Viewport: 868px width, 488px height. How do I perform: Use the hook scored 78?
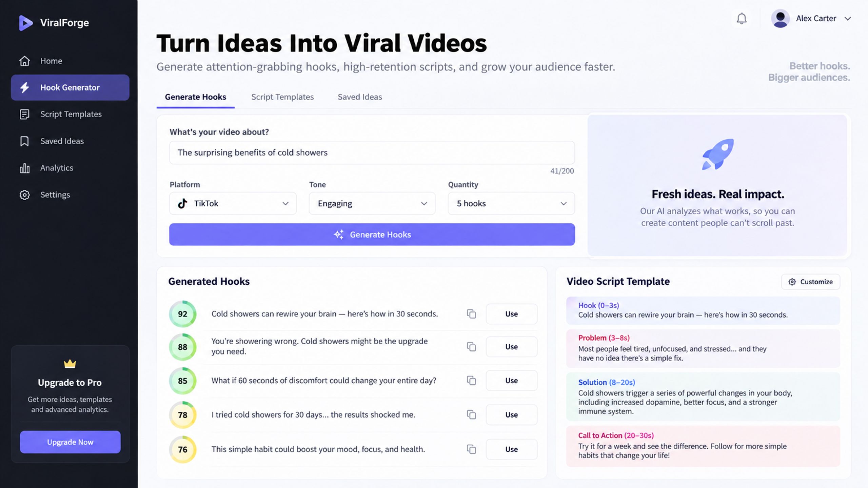pyautogui.click(x=512, y=414)
